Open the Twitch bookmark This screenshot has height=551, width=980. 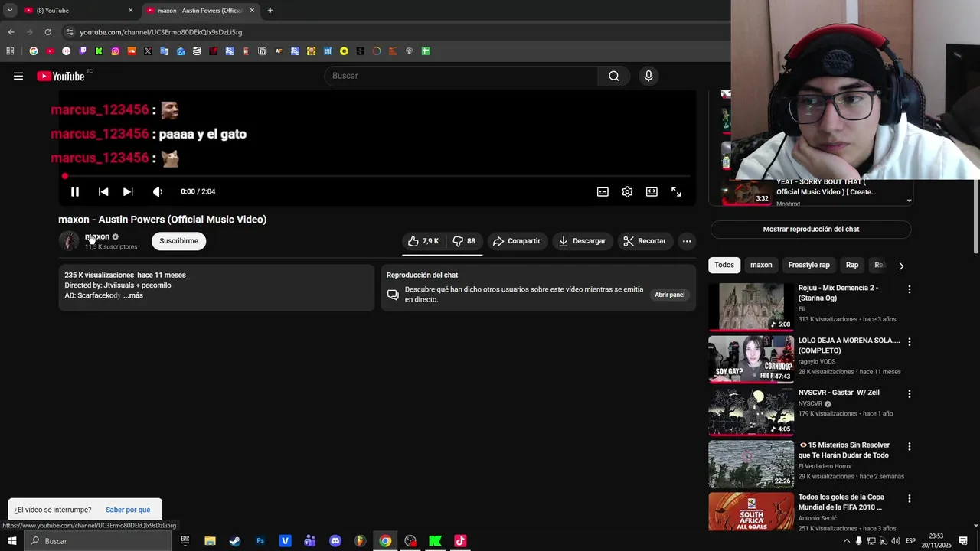(x=83, y=51)
